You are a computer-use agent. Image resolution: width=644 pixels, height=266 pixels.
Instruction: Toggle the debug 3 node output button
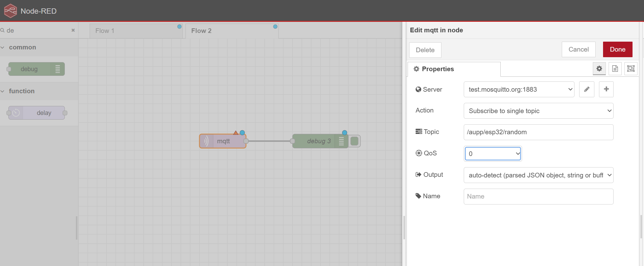[x=355, y=141]
